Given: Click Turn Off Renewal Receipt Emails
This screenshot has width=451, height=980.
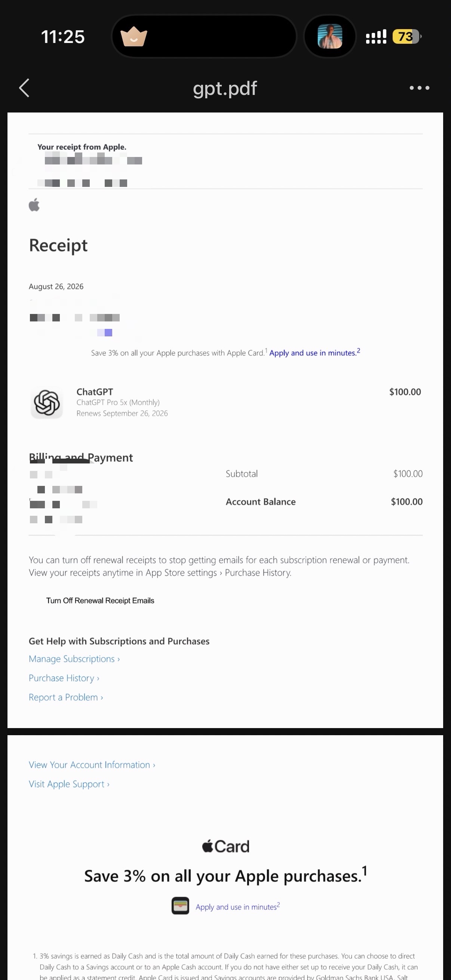Looking at the screenshot, I should 100,600.
